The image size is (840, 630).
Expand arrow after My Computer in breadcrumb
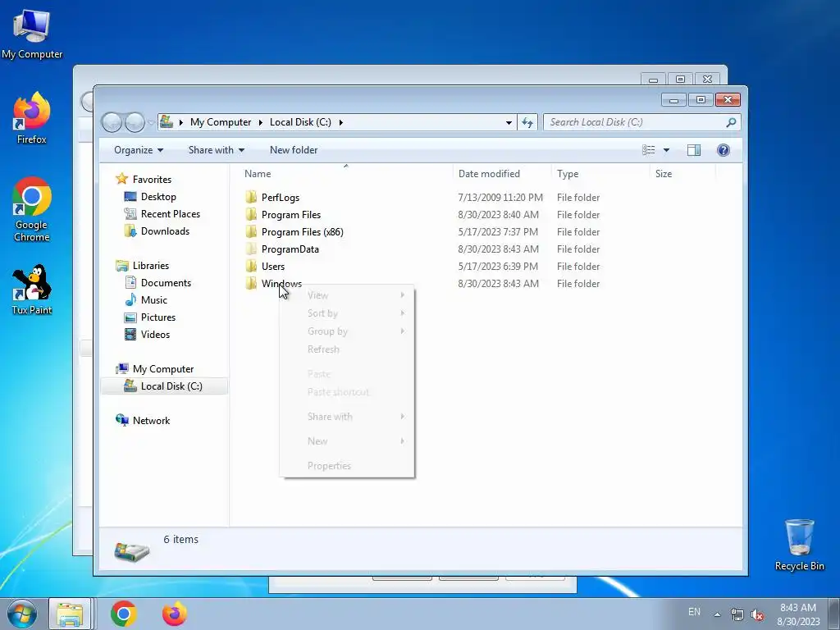pyautogui.click(x=260, y=122)
